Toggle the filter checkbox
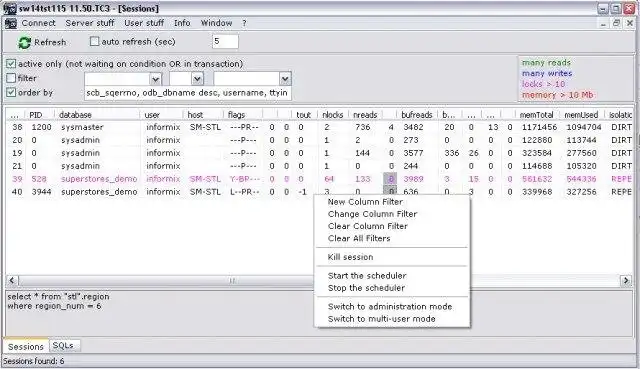The height and width of the screenshot is (369, 640). pyautogui.click(x=11, y=78)
